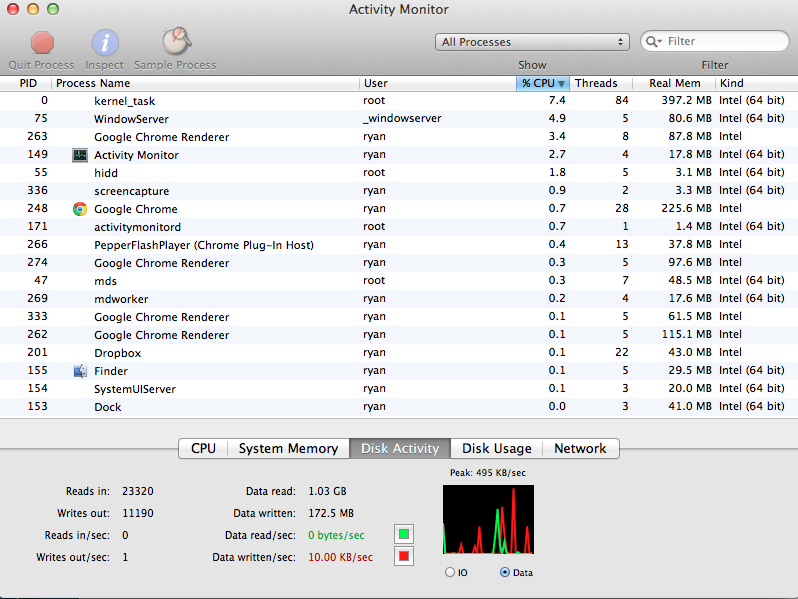The height and width of the screenshot is (599, 798).
Task: Click the disk activity graph
Action: [489, 519]
